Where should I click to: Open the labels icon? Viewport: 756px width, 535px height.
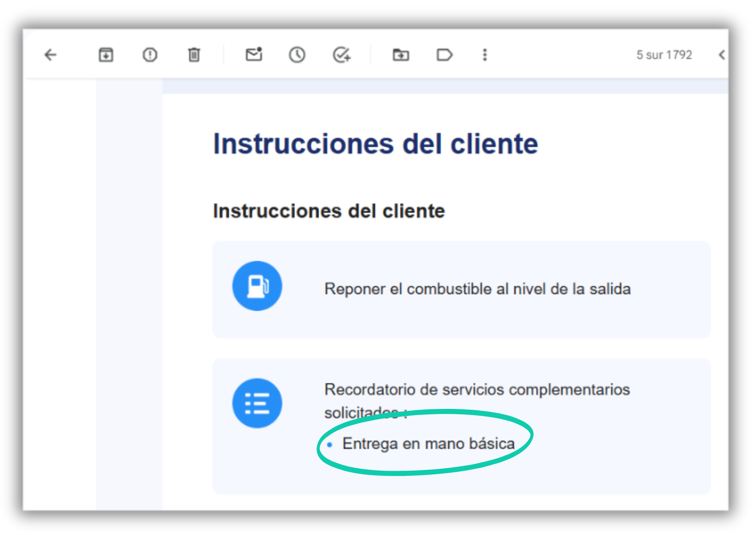444,55
